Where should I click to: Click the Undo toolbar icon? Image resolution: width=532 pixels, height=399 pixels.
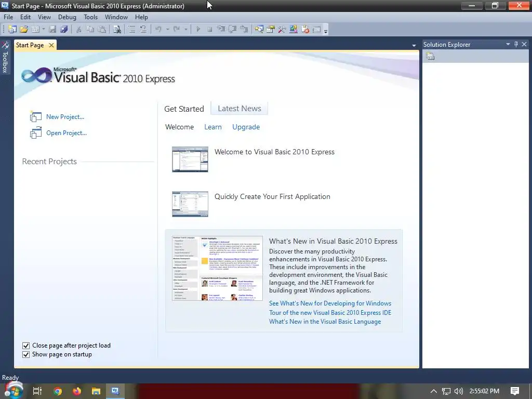click(x=158, y=29)
